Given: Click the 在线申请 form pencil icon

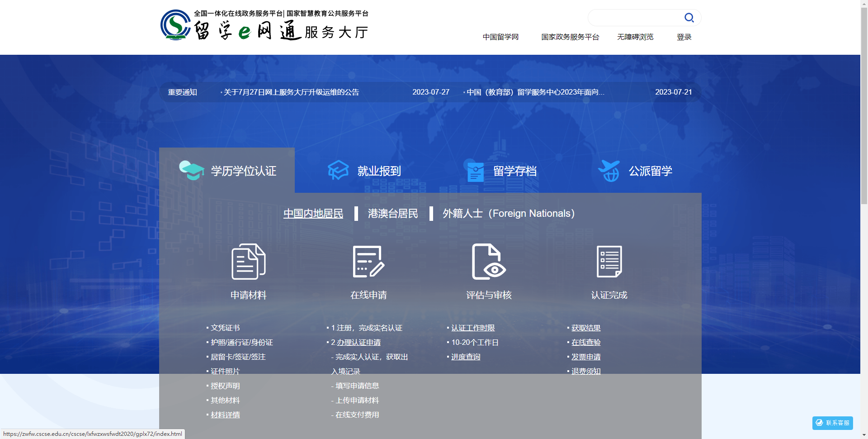Looking at the screenshot, I should (368, 262).
